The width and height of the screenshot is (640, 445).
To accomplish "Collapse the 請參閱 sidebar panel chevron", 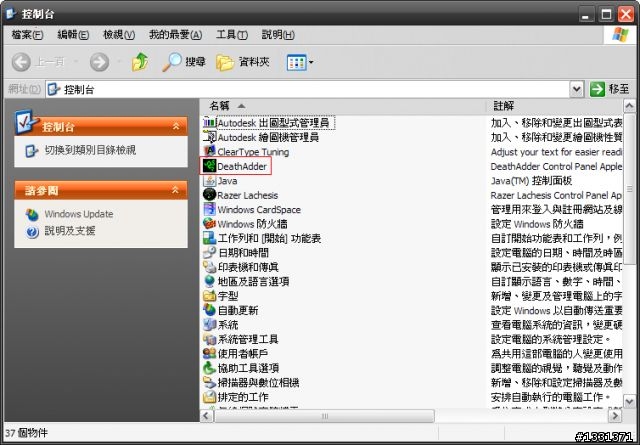I will click(176, 190).
